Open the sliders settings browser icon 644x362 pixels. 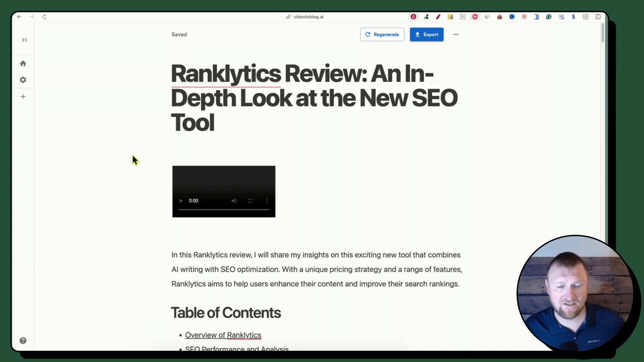(586, 17)
